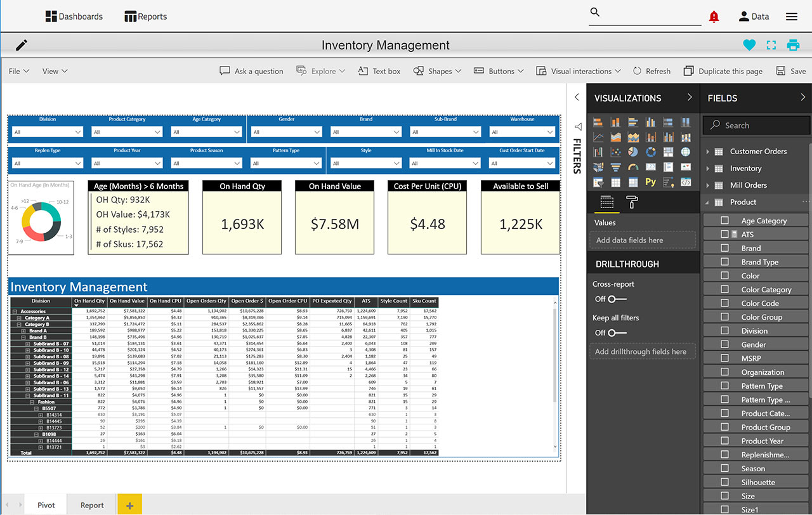Toggle the Keep all filters switch
The width and height of the screenshot is (812, 515).
(617, 332)
